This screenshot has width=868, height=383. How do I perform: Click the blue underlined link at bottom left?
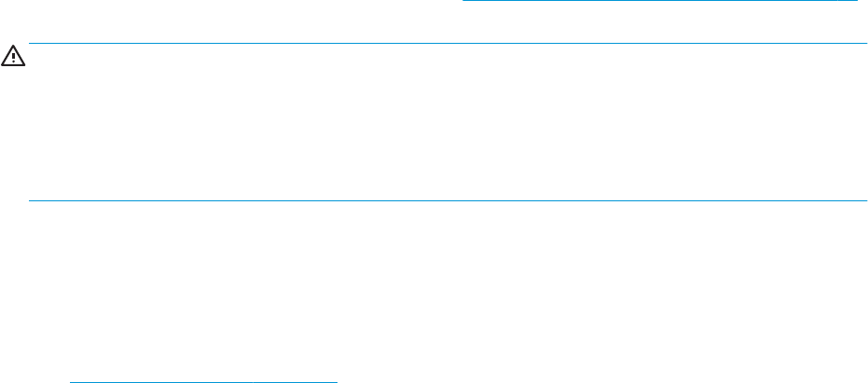[203, 381]
